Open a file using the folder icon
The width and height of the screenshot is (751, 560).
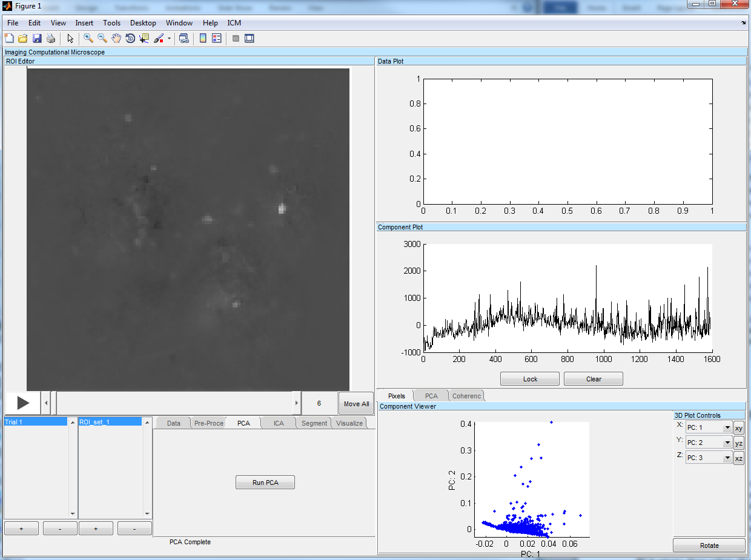coord(23,38)
